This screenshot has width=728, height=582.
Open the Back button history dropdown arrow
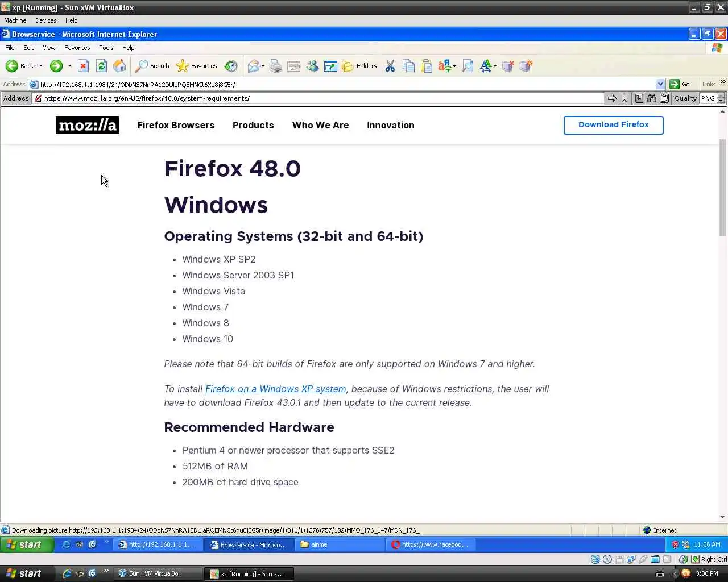coord(40,66)
